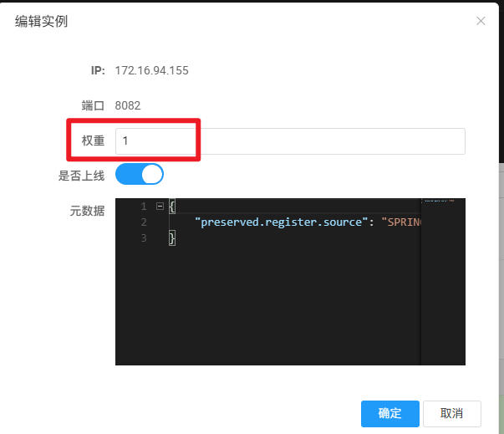Viewport: 504px width, 434px height.
Task: Toggle the 是否上线 online switch
Action: click(140, 174)
